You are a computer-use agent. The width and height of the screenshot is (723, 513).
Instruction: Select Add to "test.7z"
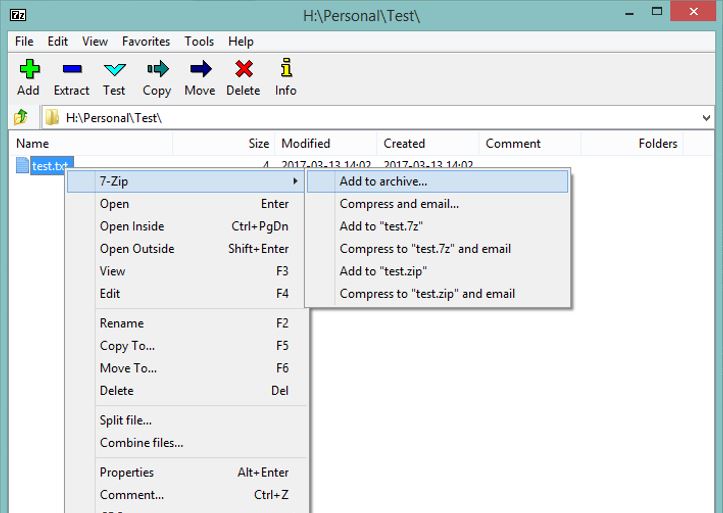[438, 226]
